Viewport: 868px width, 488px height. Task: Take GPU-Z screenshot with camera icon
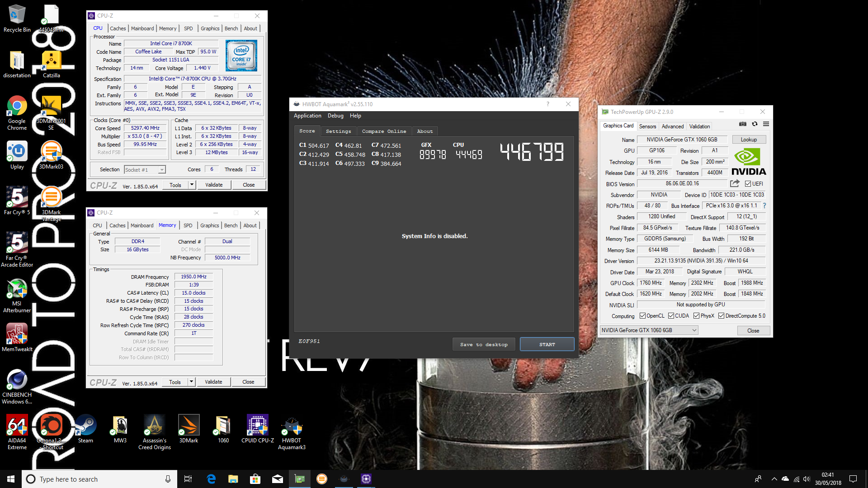(x=743, y=124)
